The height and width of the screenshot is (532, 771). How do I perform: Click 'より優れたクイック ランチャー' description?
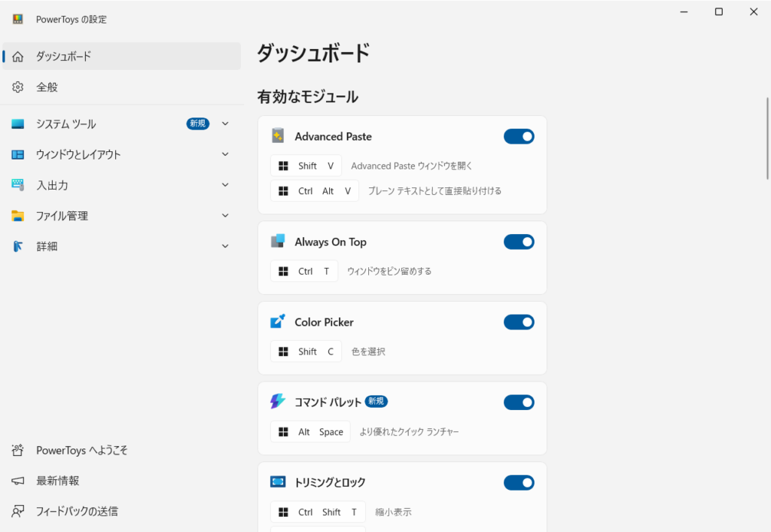[409, 432]
